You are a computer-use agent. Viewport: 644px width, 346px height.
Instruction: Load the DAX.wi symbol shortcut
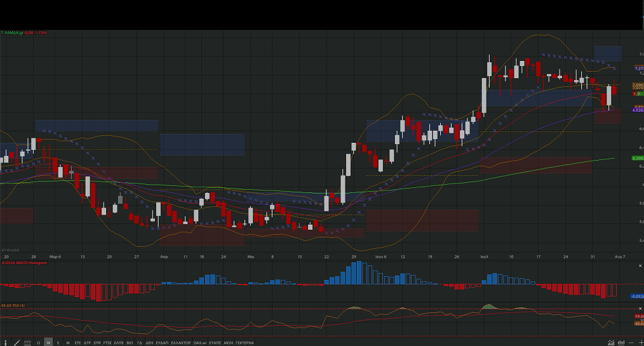click(x=200, y=343)
